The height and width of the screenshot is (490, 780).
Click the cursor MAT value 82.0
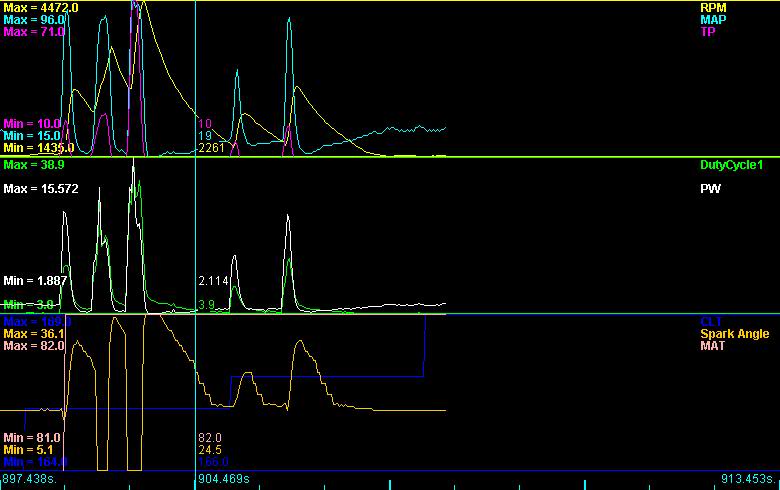210,438
